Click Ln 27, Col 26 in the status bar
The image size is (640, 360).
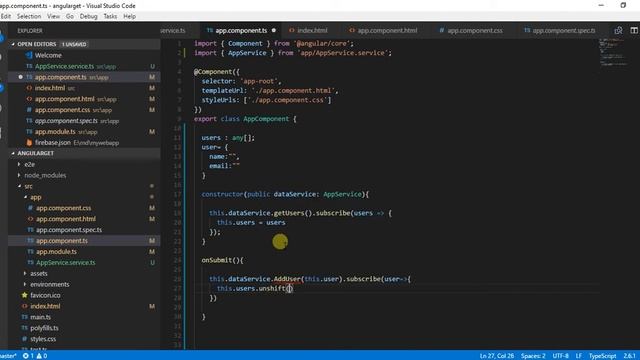(497, 356)
